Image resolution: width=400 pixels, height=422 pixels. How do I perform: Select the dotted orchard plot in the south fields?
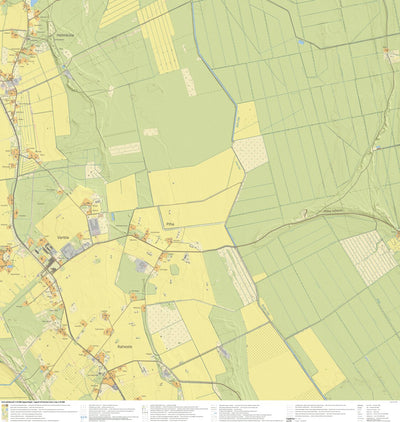coord(168,326)
